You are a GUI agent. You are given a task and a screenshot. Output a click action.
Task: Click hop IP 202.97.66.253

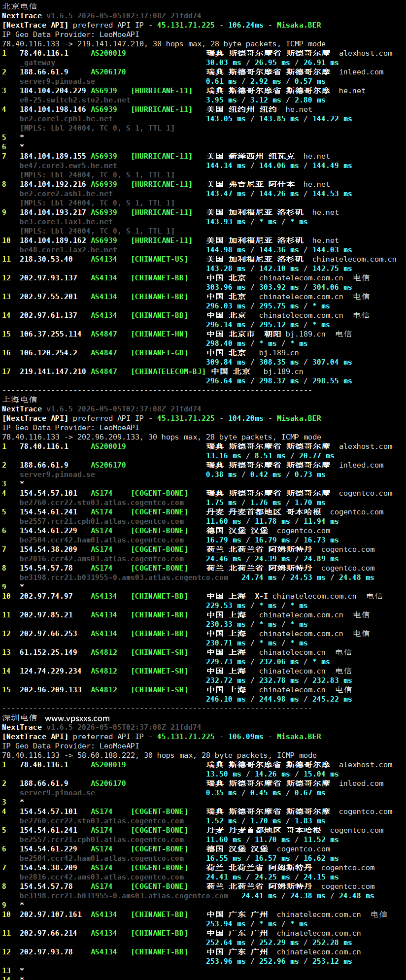(x=48, y=634)
